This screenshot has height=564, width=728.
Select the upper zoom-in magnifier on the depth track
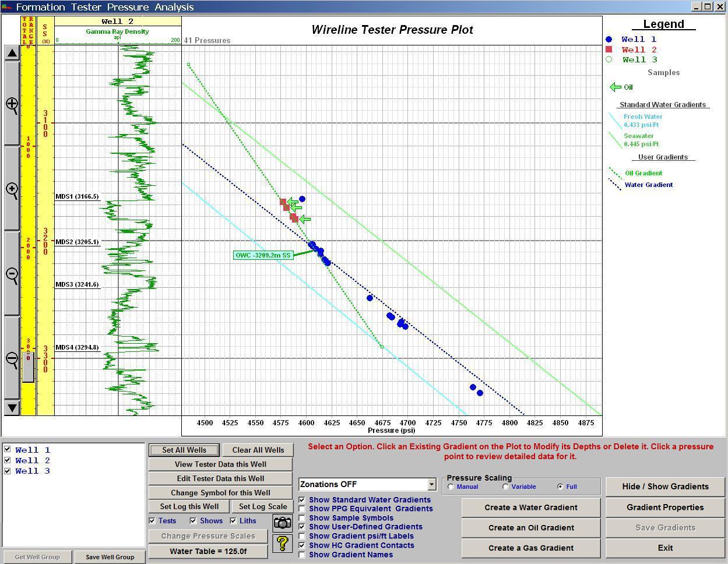point(12,105)
